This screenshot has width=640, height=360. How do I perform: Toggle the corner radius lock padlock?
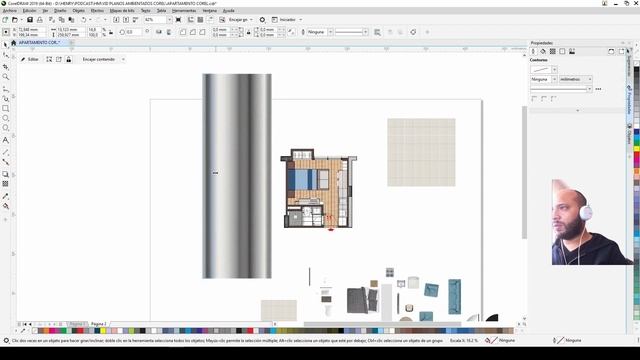point(248,32)
